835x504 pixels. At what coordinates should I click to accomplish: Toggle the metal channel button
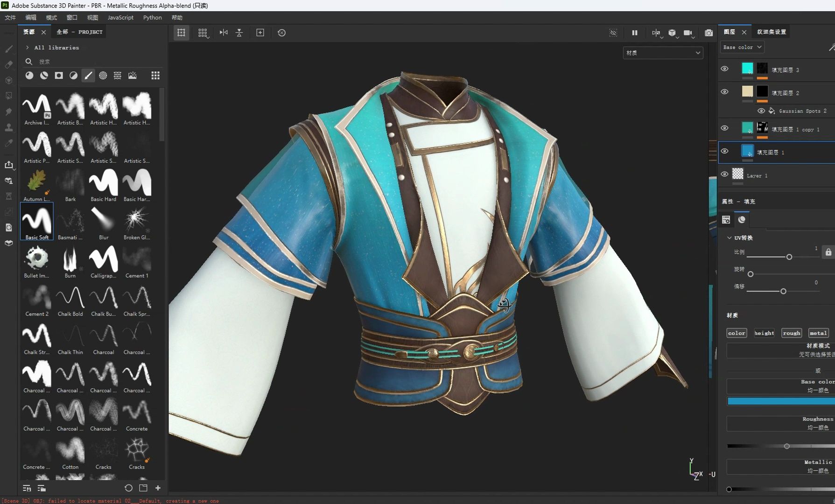click(818, 333)
